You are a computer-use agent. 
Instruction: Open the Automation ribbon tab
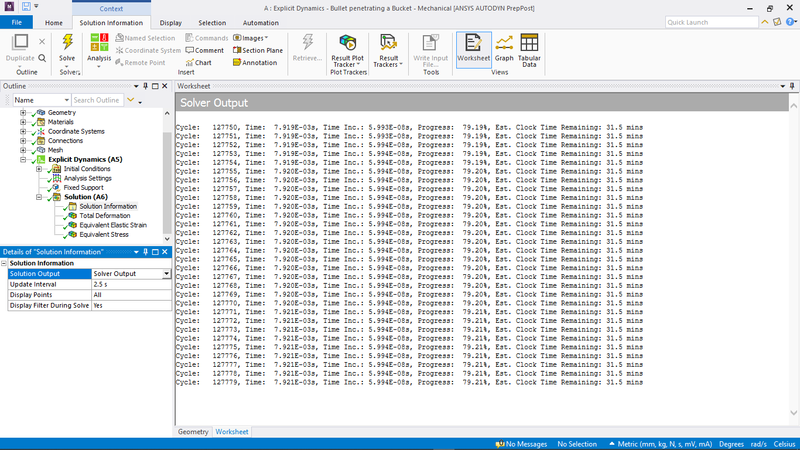(261, 22)
